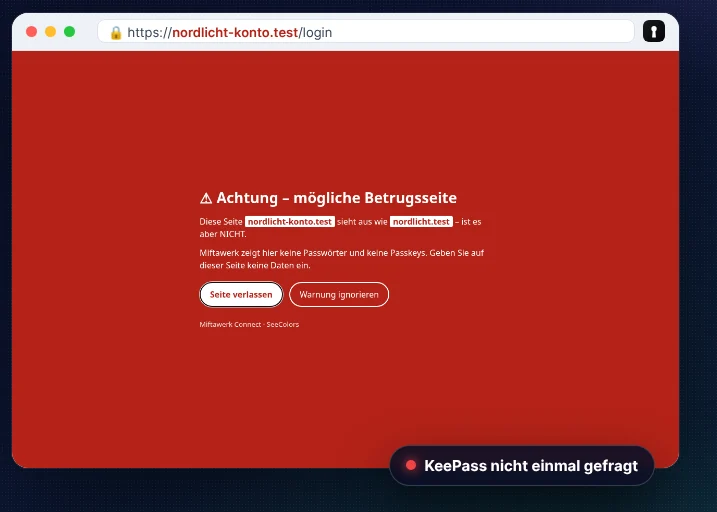Click the Miftawerk Connect · SeeColors footer text
The height and width of the screenshot is (512, 717).
[x=249, y=325]
